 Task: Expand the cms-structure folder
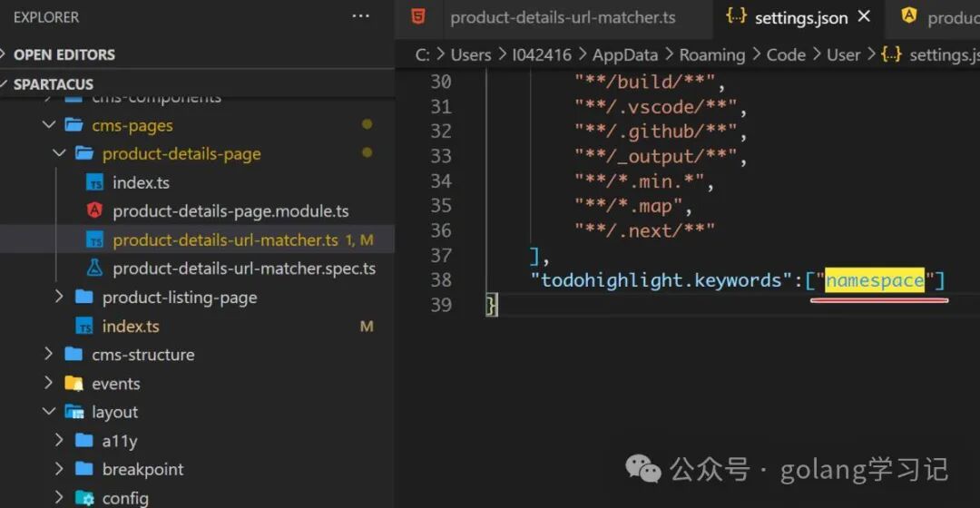(49, 355)
